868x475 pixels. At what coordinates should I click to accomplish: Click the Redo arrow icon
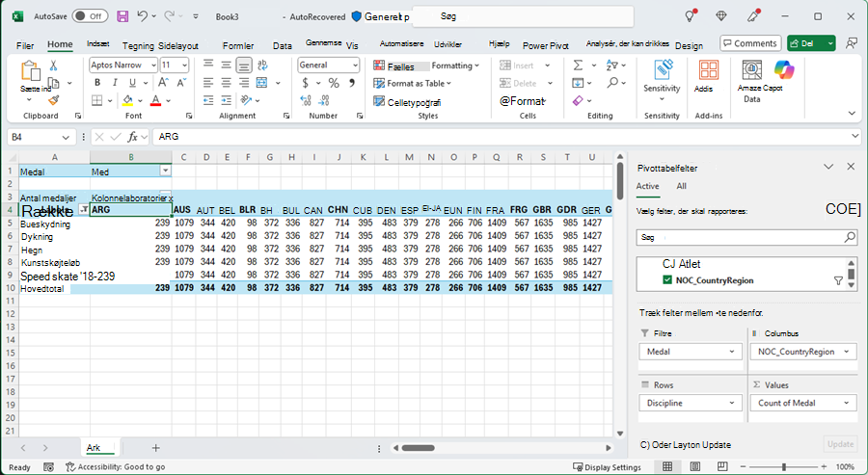coord(170,16)
